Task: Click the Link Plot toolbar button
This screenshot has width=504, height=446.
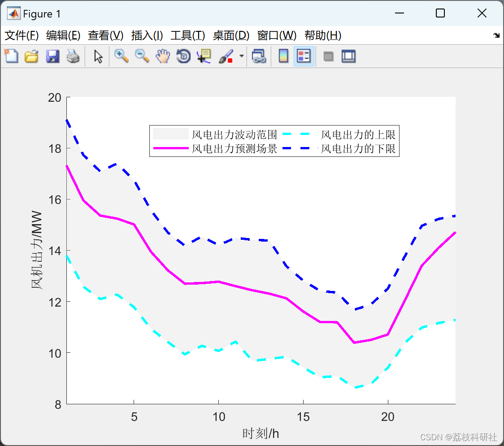Action: coord(259,56)
